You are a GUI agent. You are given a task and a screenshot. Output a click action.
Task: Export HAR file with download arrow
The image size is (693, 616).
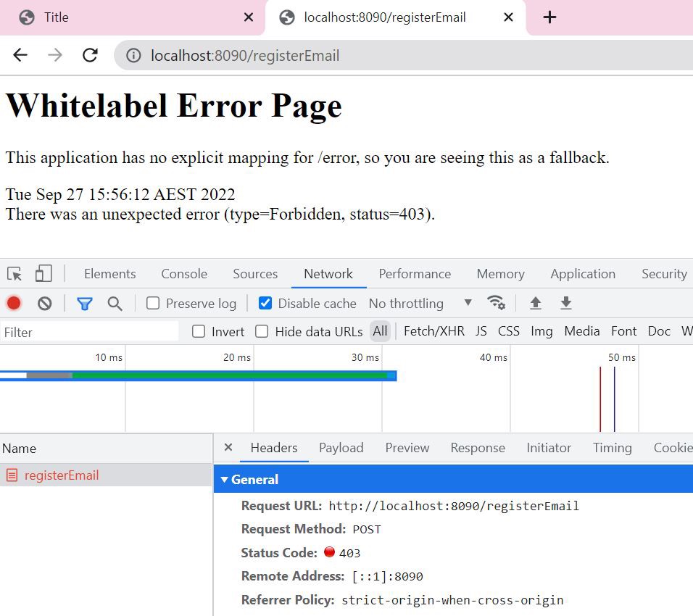(565, 303)
